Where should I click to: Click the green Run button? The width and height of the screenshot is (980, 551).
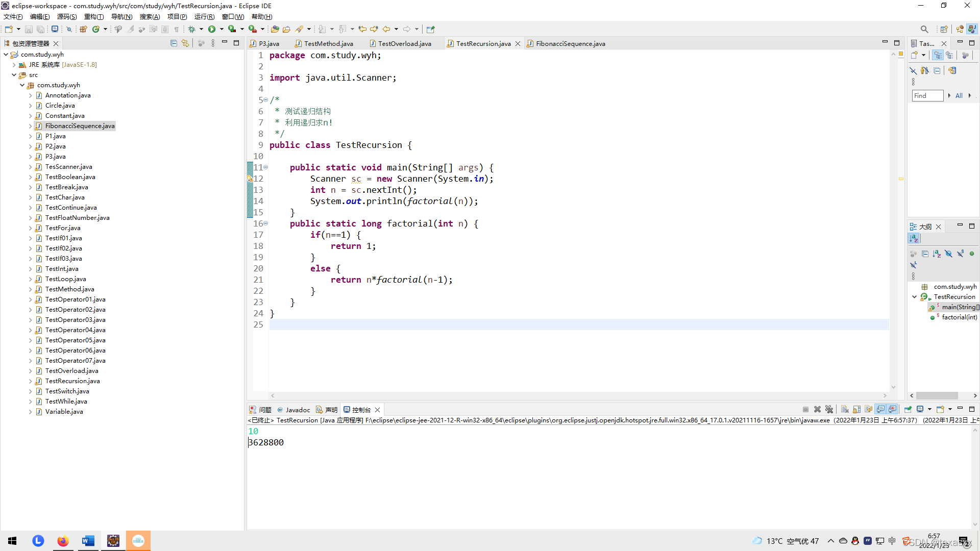[x=211, y=29]
